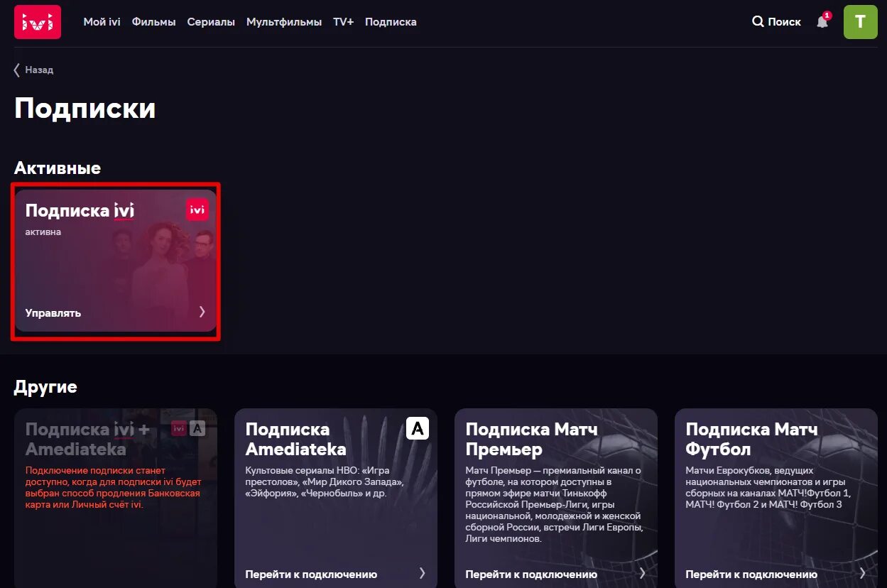The width and height of the screenshot is (887, 588).
Task: Go to the Сериалы section
Action: 211,22
